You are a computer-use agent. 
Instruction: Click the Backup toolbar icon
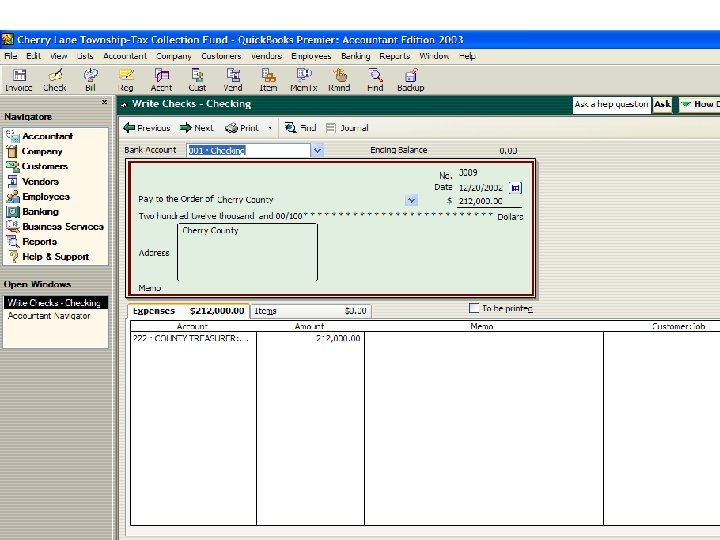click(411, 80)
